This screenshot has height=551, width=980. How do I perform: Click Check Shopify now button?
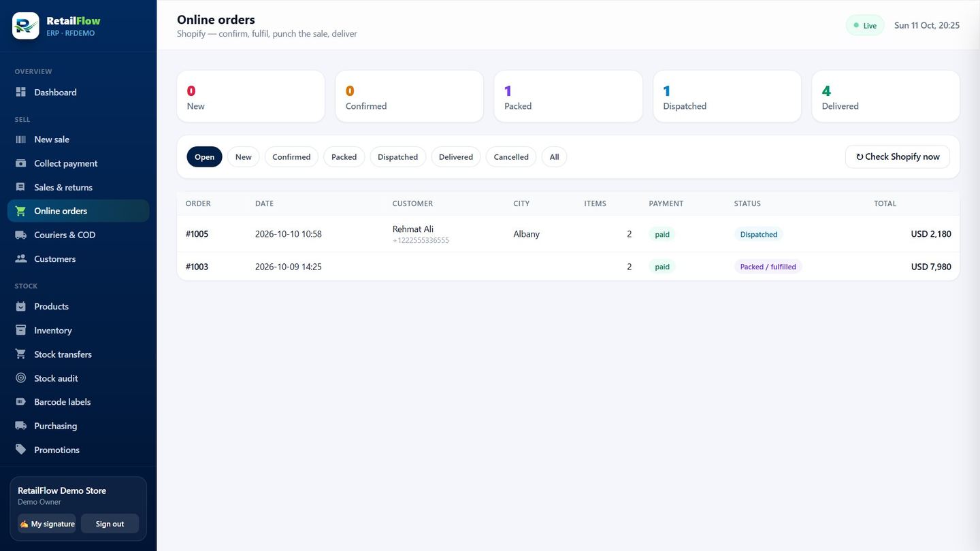click(898, 156)
